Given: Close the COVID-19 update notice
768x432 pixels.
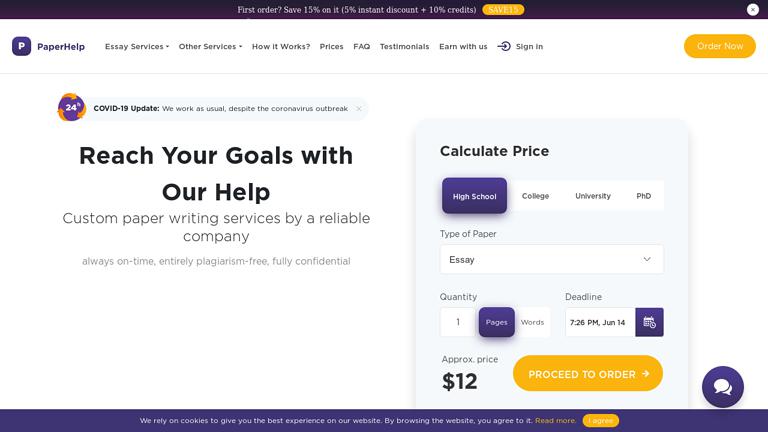Looking at the screenshot, I should tap(359, 108).
